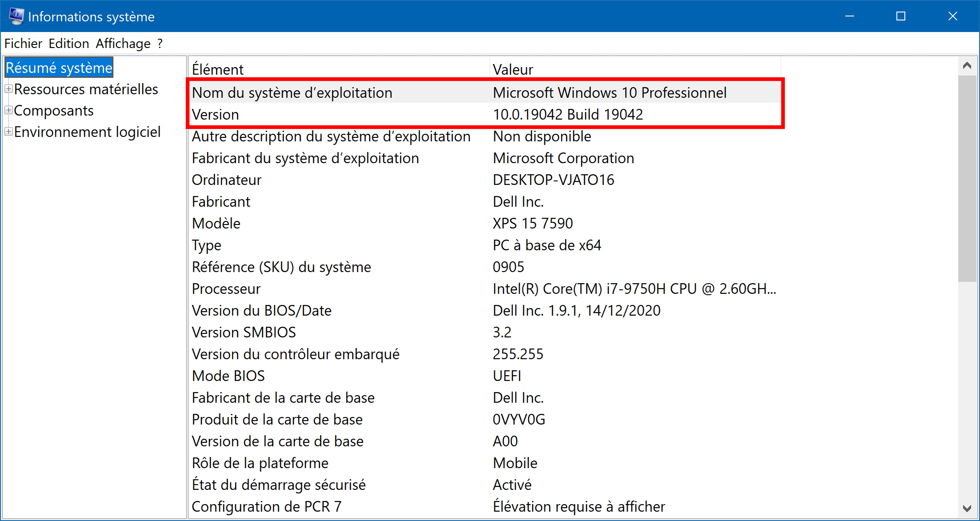The image size is (980, 521).
Task: Select Produit de la carte de base row
Action: coord(485,419)
